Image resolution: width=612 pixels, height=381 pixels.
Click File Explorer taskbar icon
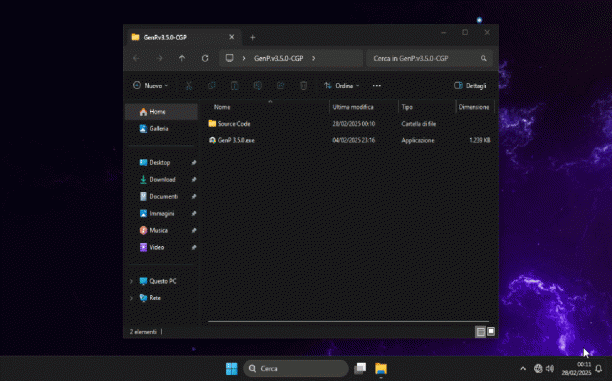tap(381, 369)
